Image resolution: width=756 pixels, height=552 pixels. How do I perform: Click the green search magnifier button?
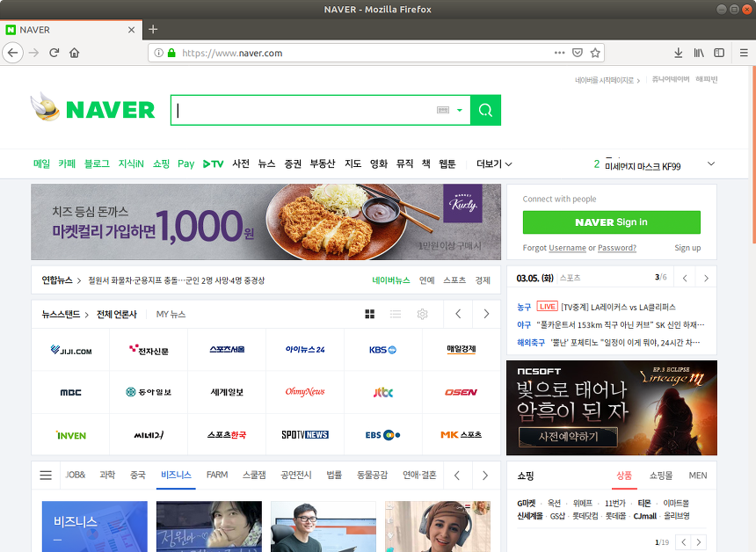point(485,111)
